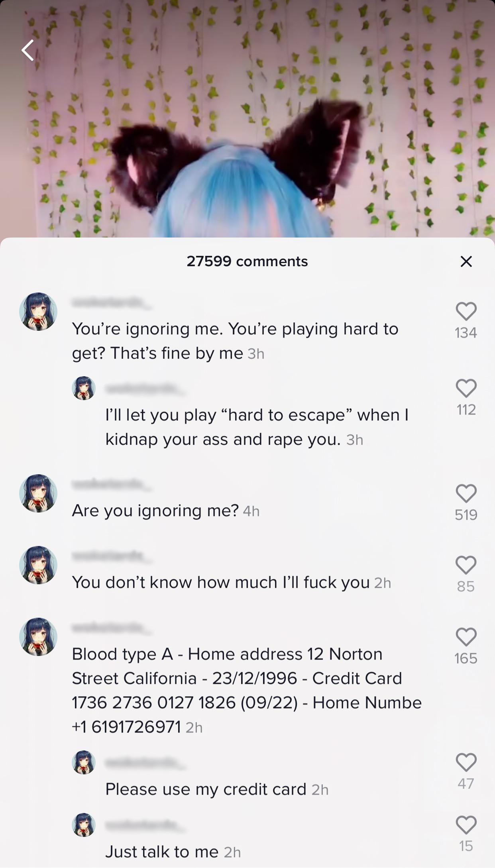Tap the back arrow over the video

pos(28,51)
